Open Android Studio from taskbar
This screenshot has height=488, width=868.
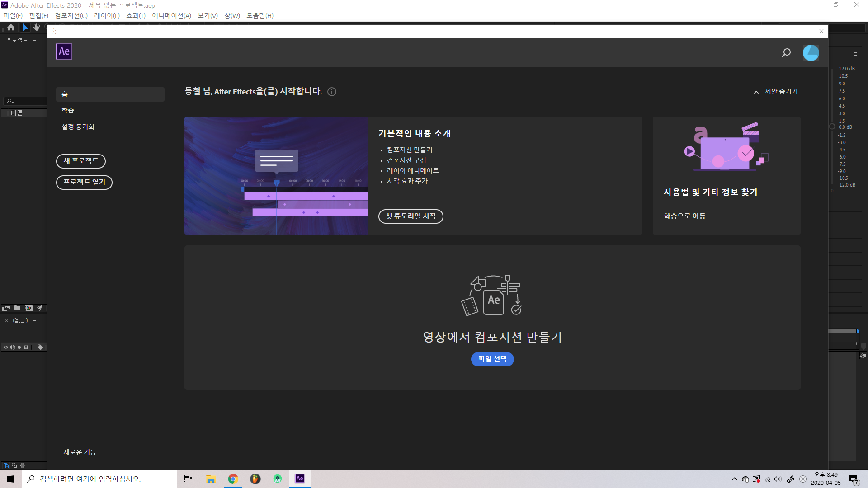(278, 479)
